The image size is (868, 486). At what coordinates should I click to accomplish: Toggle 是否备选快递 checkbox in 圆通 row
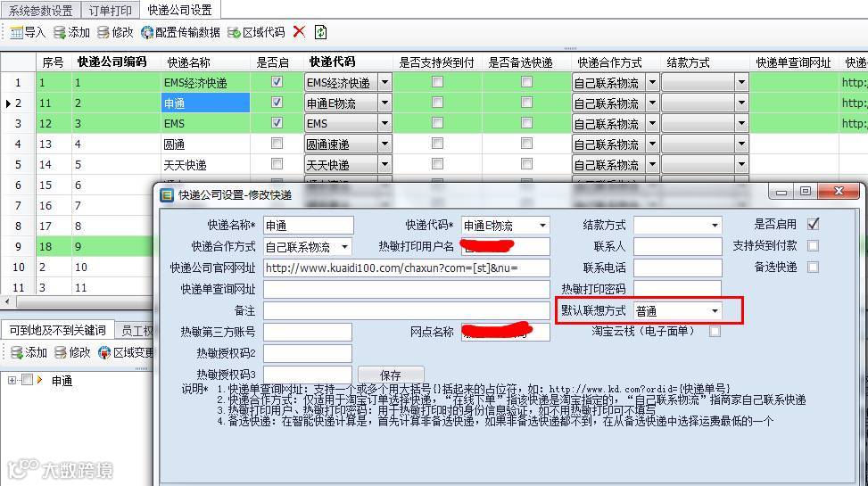[526, 144]
